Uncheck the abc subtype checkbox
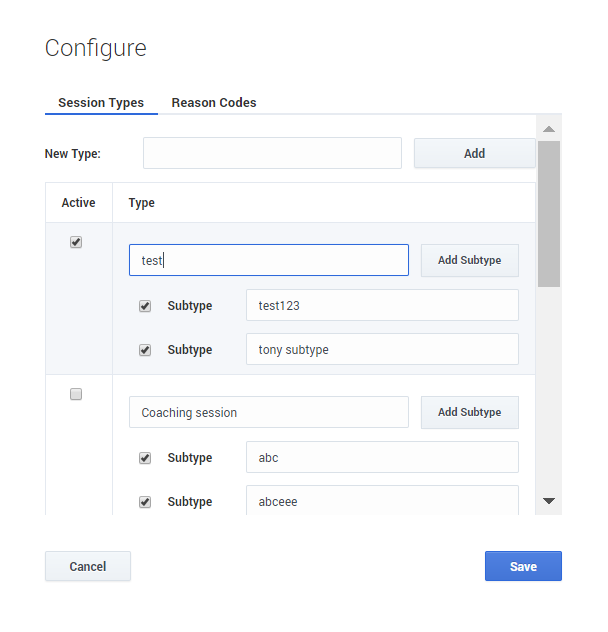This screenshot has width=608, height=632. point(145,458)
